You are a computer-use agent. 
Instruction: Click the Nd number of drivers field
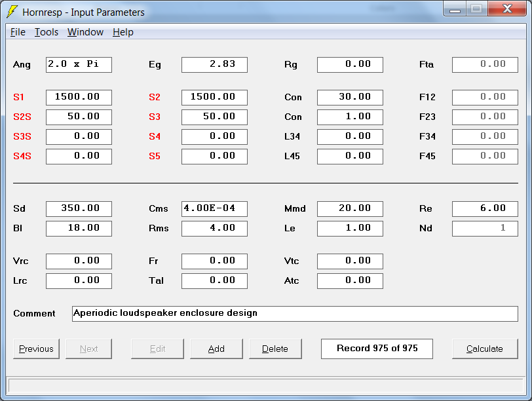tap(485, 228)
